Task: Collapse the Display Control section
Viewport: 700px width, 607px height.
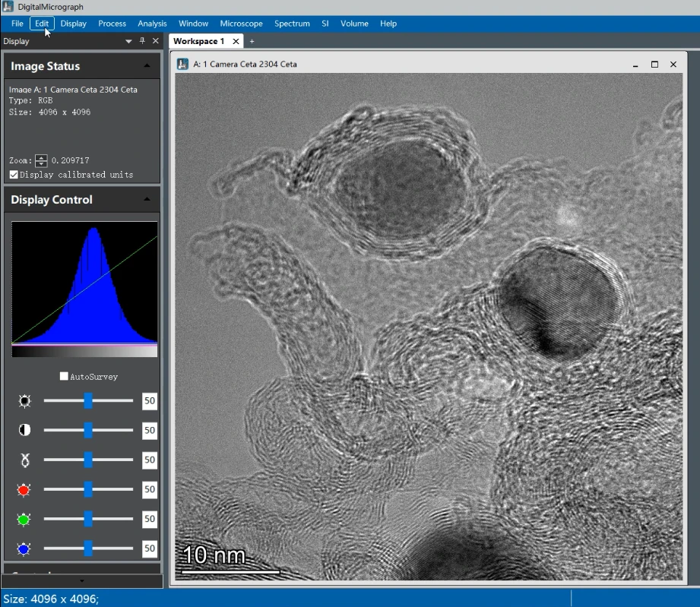Action: click(147, 200)
